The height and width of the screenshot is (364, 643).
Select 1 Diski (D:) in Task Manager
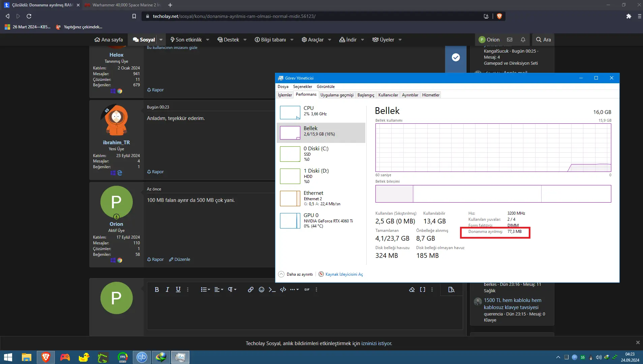point(320,176)
